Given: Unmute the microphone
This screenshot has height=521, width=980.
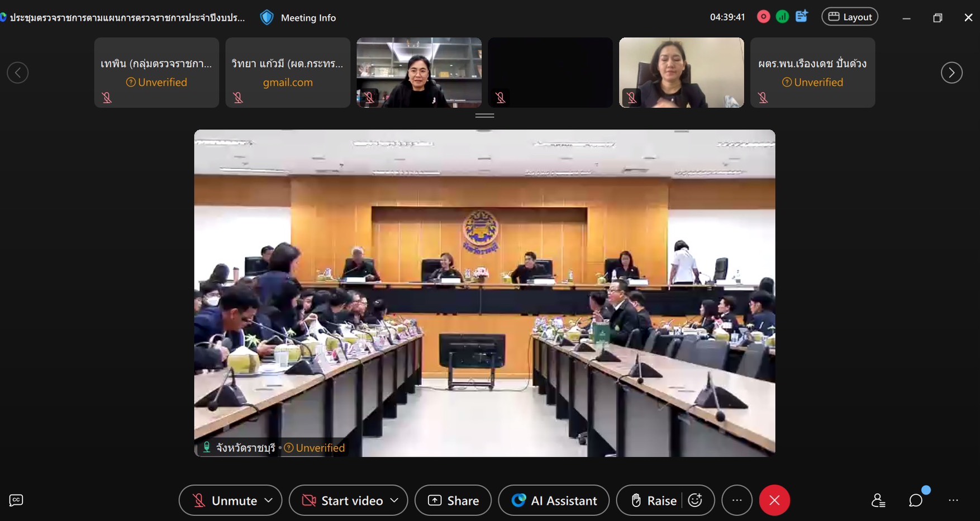Looking at the screenshot, I should (x=223, y=500).
